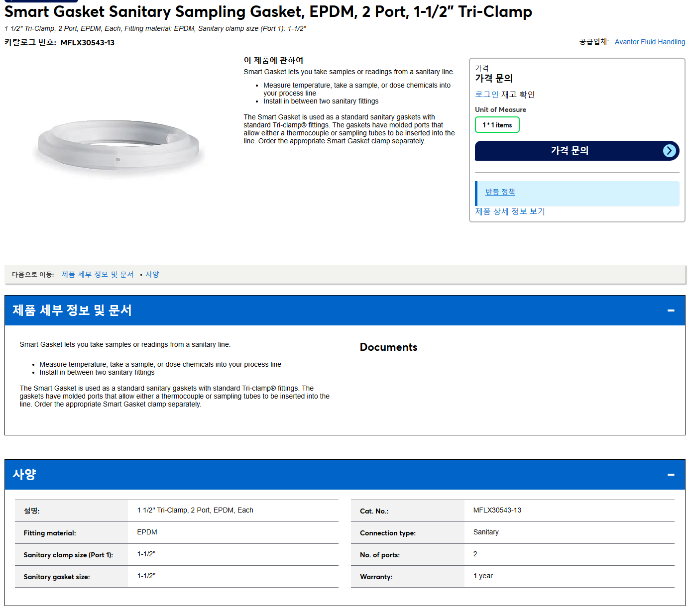
Task: Click the EPDM Fitting material value
Action: click(x=147, y=532)
